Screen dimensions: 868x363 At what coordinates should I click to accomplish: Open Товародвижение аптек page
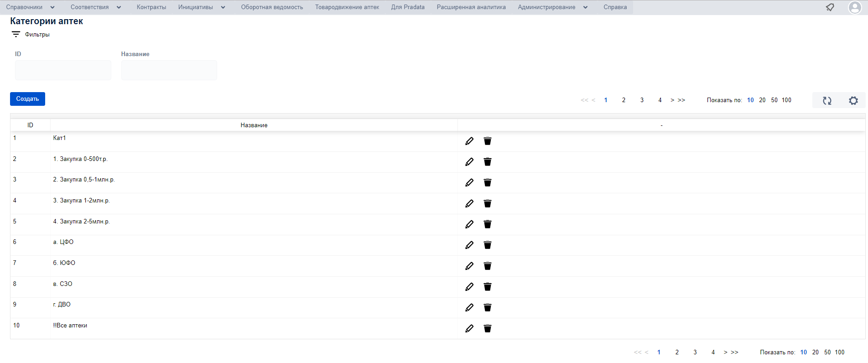[x=347, y=7]
